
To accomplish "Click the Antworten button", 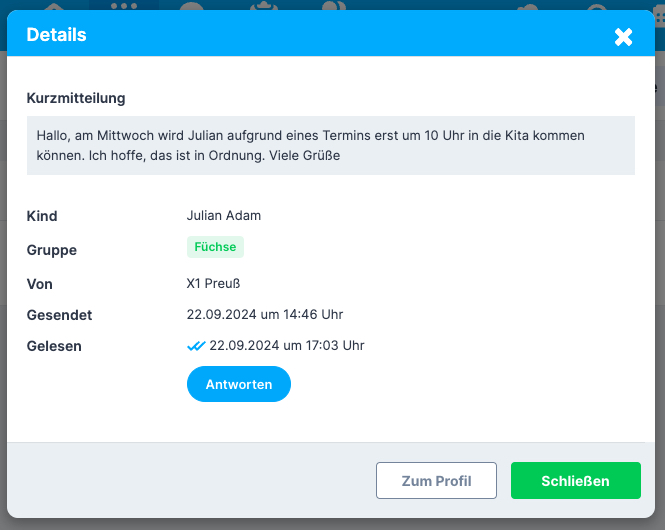I will [239, 384].
